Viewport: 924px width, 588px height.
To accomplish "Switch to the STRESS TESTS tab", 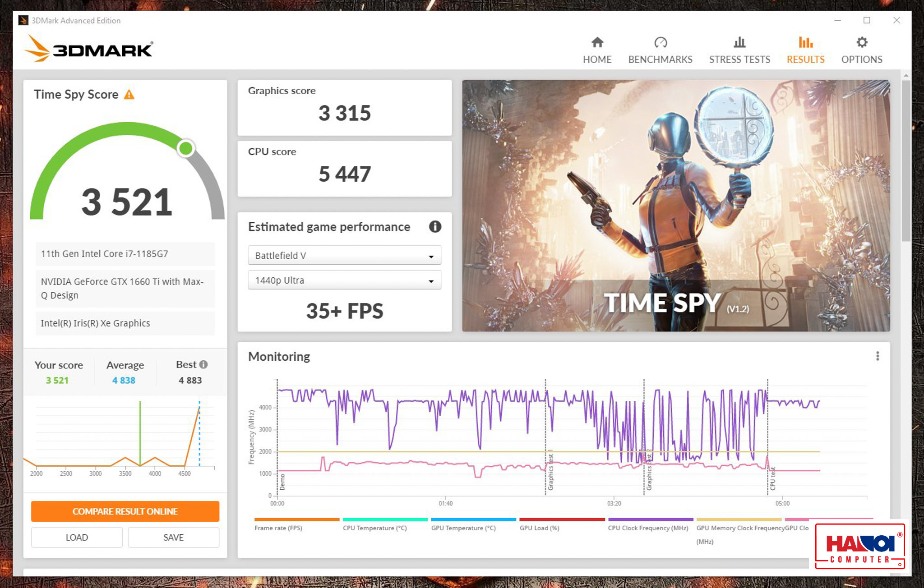I will [739, 51].
